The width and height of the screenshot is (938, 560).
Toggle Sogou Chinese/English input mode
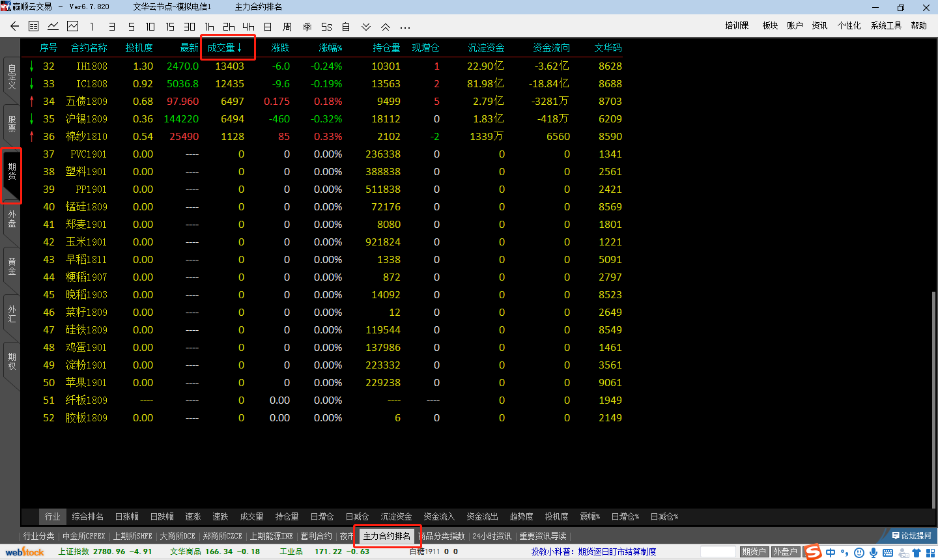tap(831, 553)
